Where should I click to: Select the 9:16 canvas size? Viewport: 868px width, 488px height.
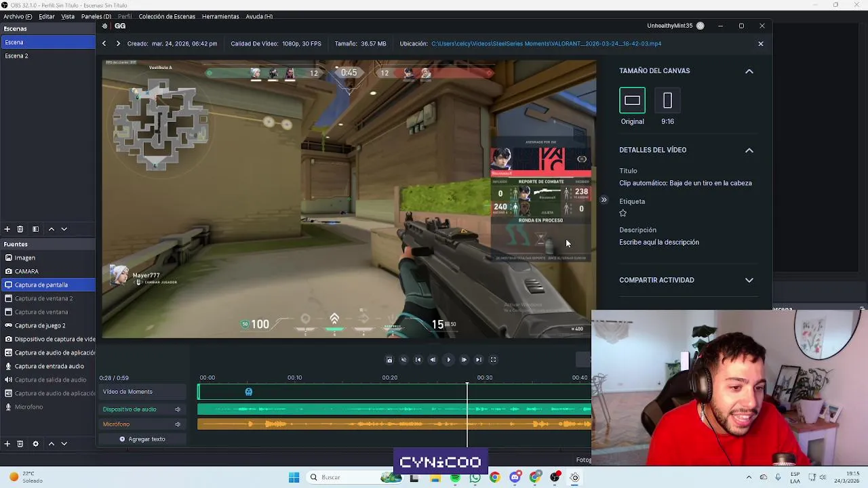pyautogui.click(x=667, y=100)
